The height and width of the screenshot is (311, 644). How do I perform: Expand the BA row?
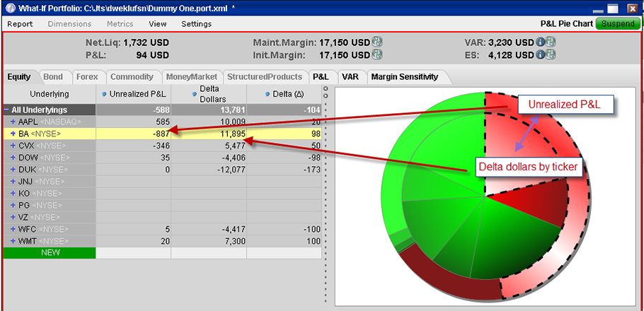[x=13, y=134]
